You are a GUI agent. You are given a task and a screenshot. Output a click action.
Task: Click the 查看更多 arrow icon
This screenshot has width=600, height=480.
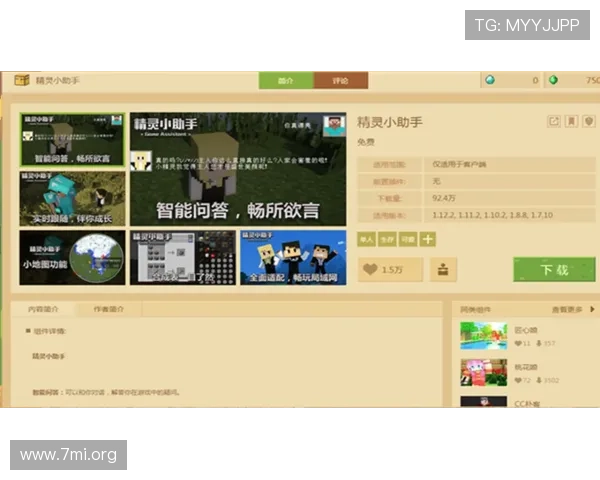pyautogui.click(x=592, y=309)
